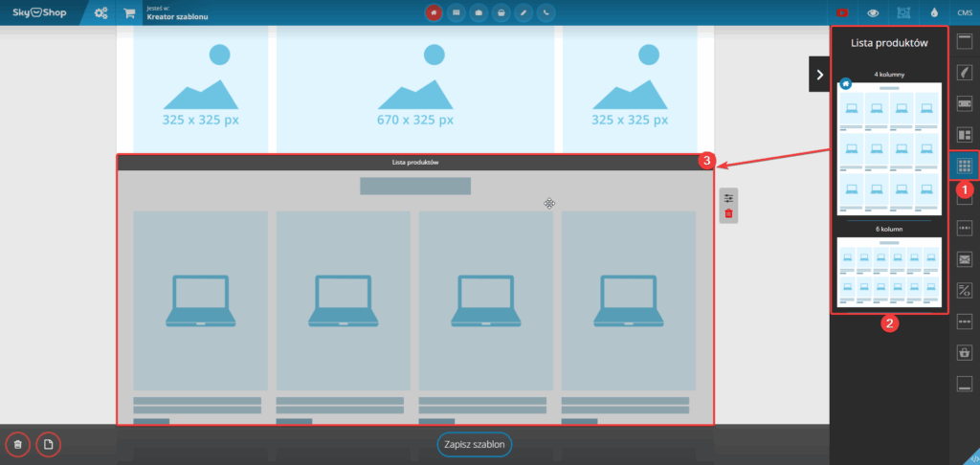Choose the newsletter envelope module icon
This screenshot has width=980, height=465.
(x=964, y=258)
